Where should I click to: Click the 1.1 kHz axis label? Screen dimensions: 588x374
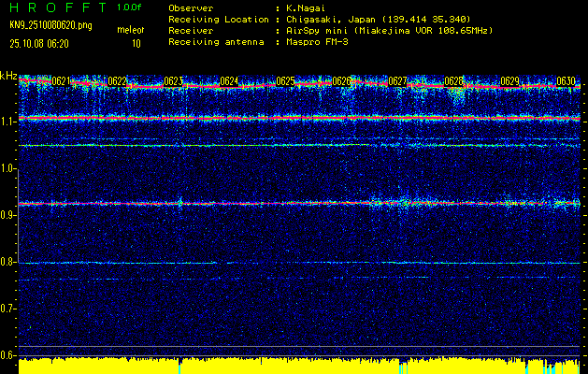(x=8, y=122)
